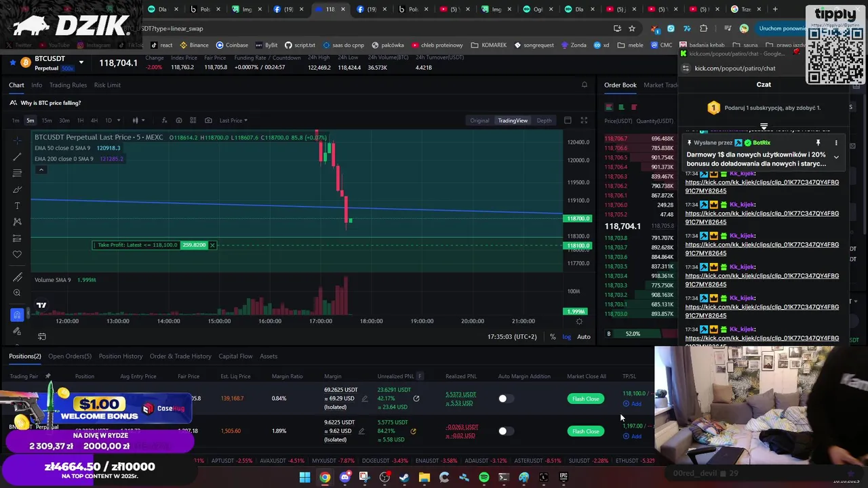The image size is (868, 488).
Task: Open more options on pinned BotRix message
Action: point(836,143)
